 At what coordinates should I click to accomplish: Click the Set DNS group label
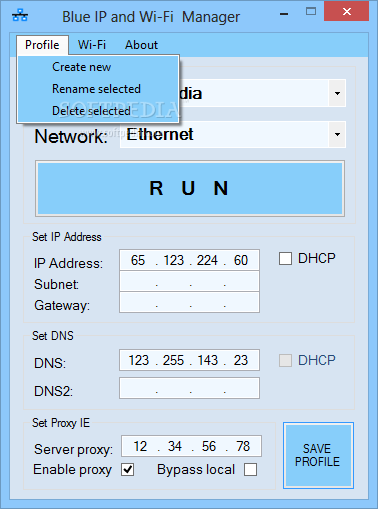point(53,336)
